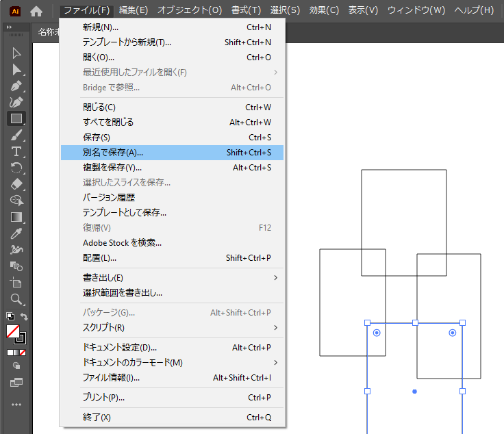Screen dimensions: 504x434
Task: Open the 編集(E) menu
Action: coord(133,10)
